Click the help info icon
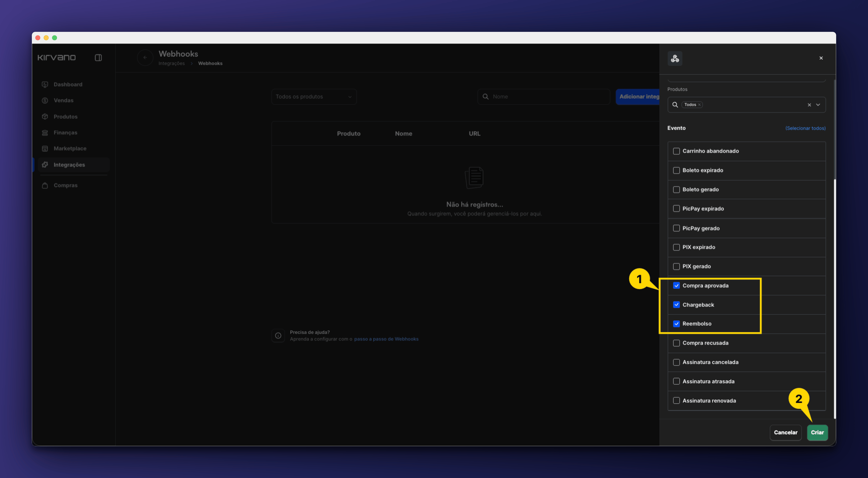This screenshot has height=478, width=868. [278, 335]
